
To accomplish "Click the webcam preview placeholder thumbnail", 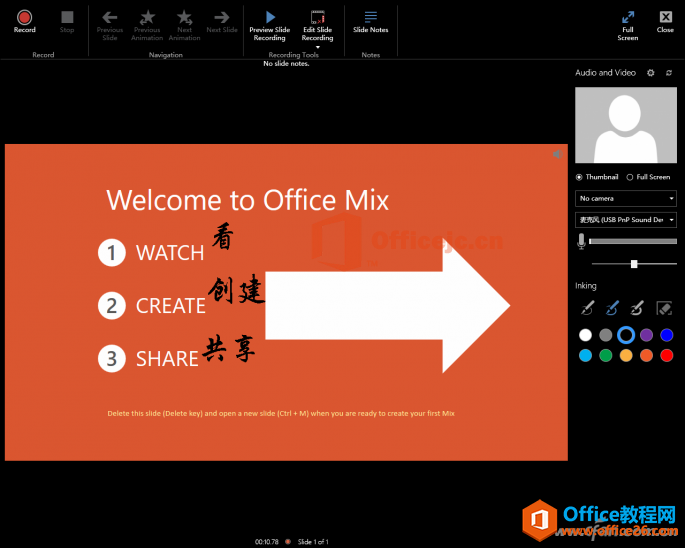I will click(x=626, y=125).
